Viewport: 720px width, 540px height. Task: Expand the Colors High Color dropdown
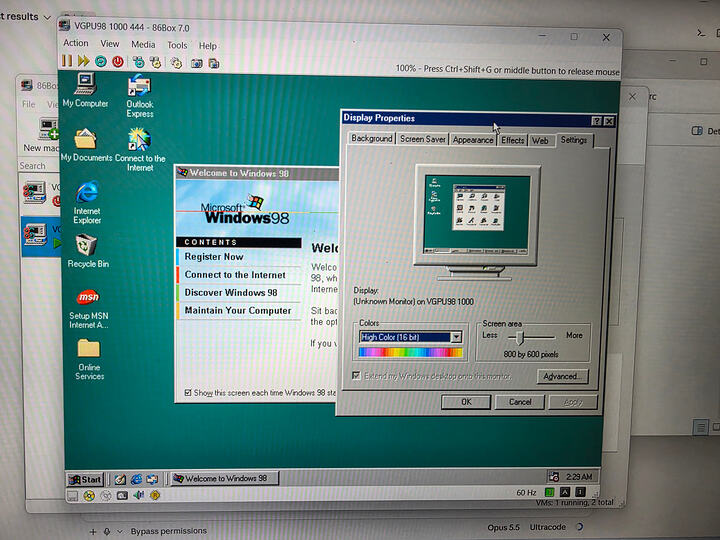[x=456, y=337]
